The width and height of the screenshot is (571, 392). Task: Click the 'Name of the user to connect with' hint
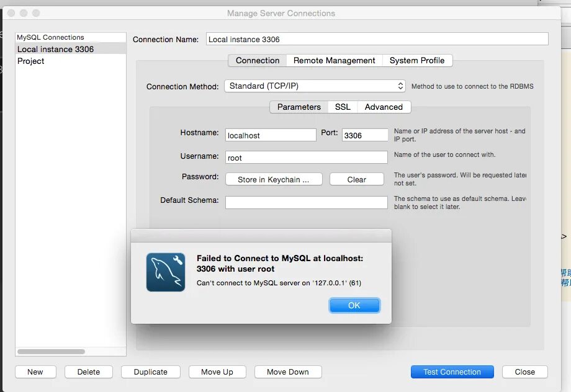pos(444,154)
